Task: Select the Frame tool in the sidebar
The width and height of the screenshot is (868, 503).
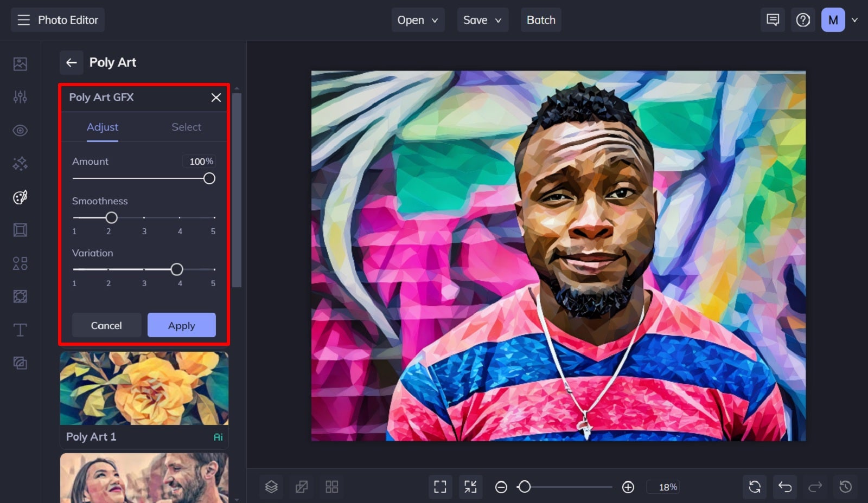Action: pos(20,229)
